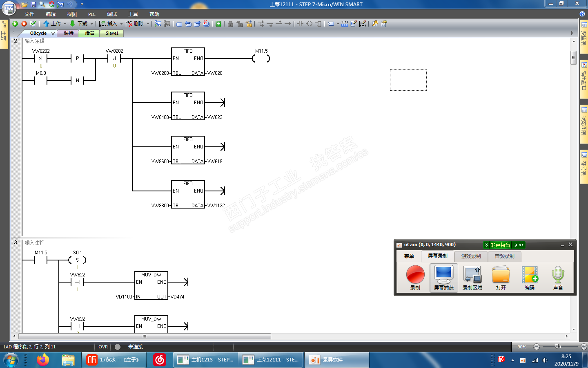Click the Compile checkmark toolbar icon

click(33, 24)
